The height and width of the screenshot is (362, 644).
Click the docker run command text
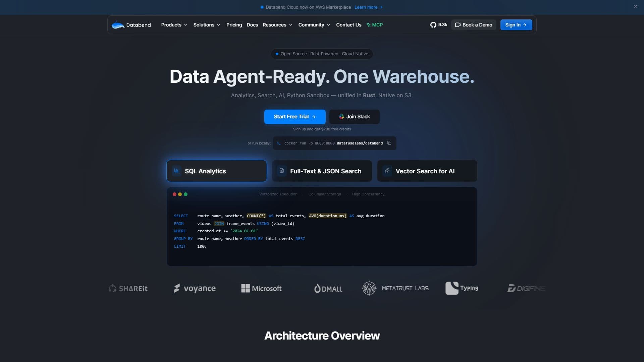(333, 143)
